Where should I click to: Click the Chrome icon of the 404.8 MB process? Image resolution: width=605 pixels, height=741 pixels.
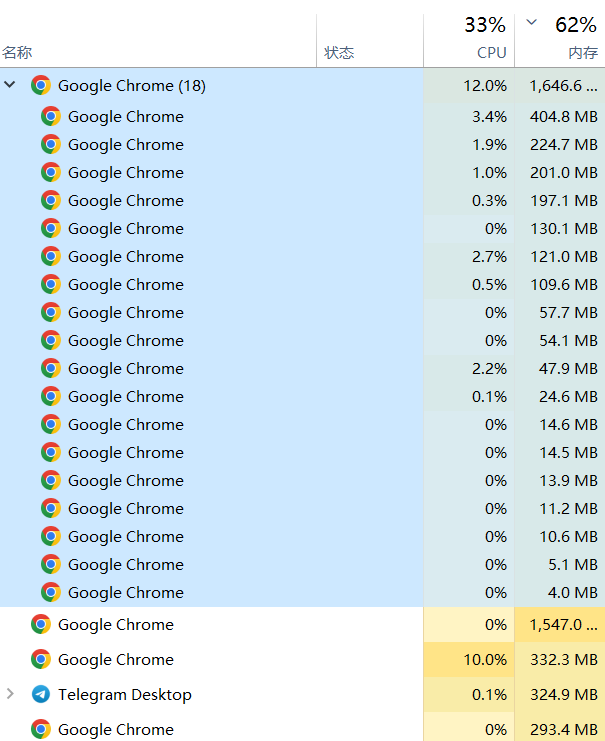point(51,116)
